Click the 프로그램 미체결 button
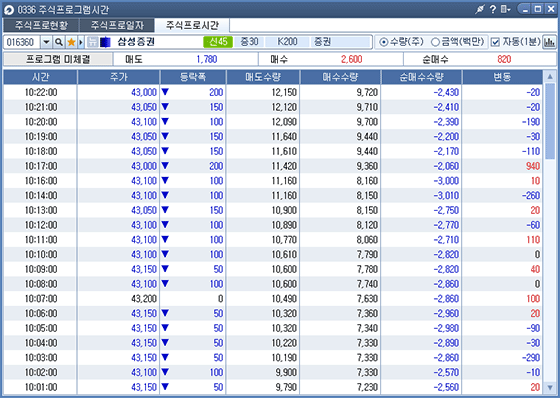 58,59
